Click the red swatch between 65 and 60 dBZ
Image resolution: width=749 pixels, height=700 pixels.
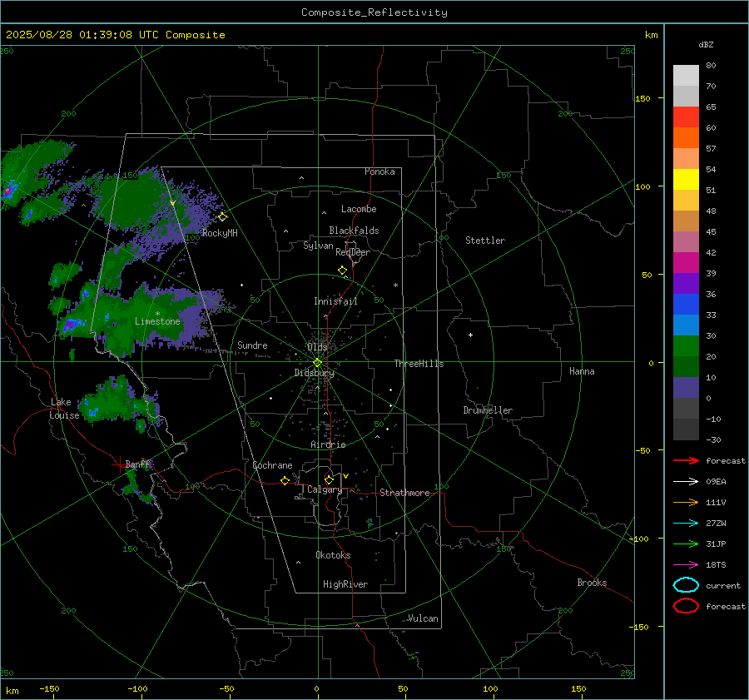point(686,117)
